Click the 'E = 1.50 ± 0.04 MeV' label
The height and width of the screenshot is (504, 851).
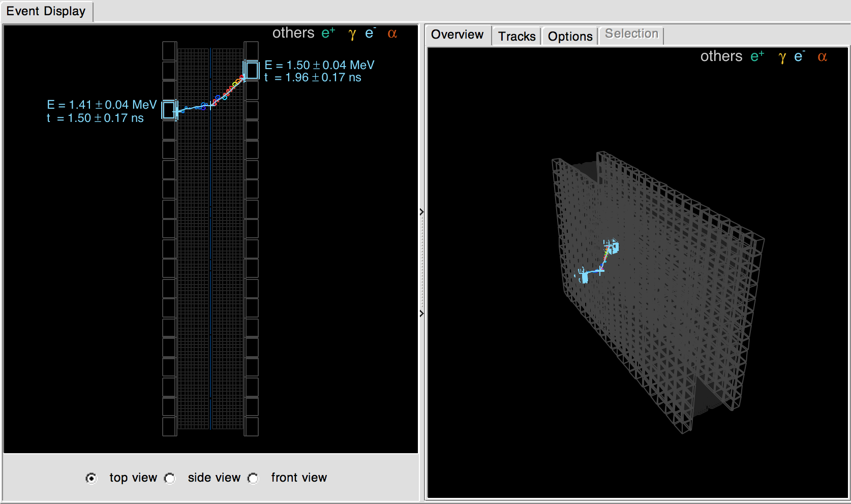(319, 65)
